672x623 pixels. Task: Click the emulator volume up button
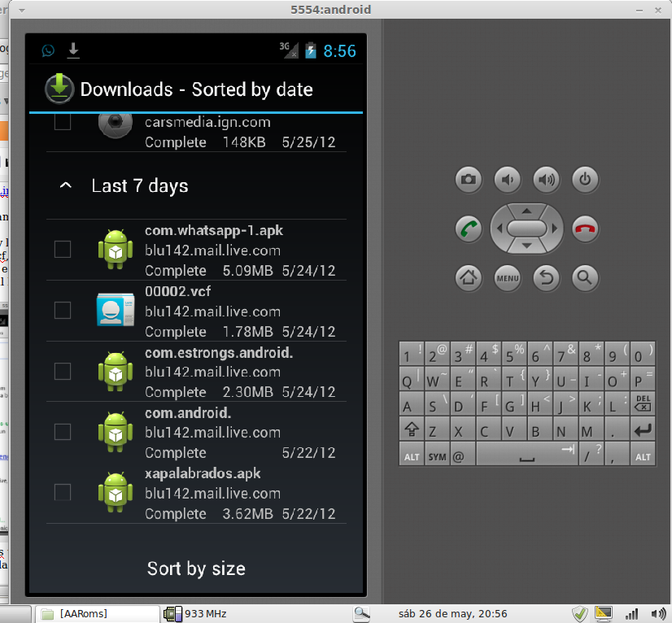(x=547, y=179)
